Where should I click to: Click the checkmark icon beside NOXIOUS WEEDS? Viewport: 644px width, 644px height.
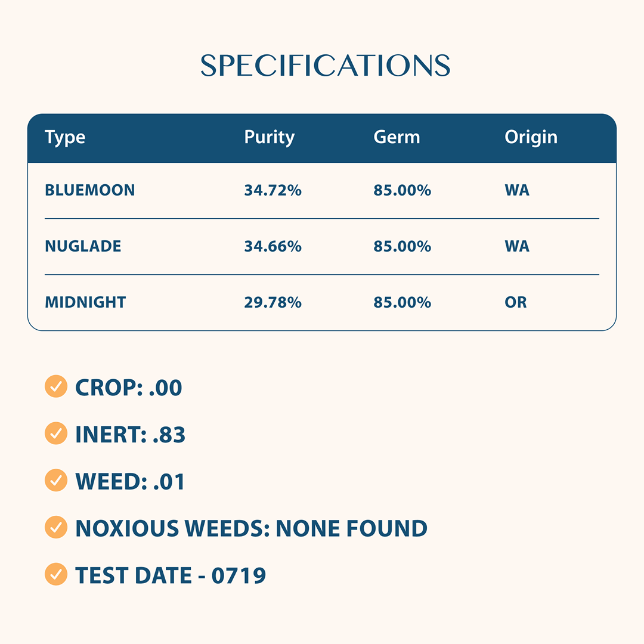pos(56,527)
